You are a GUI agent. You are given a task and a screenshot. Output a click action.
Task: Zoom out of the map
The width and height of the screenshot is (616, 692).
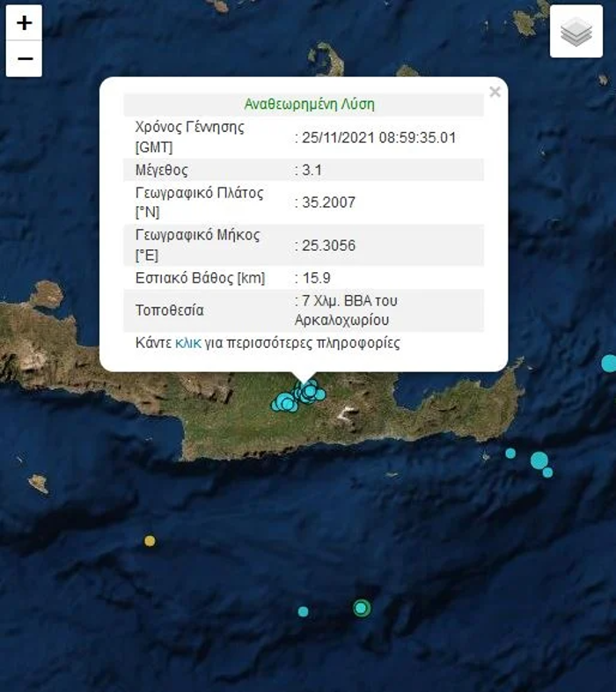pyautogui.click(x=24, y=59)
